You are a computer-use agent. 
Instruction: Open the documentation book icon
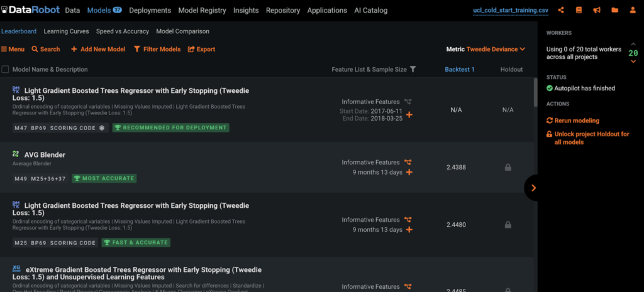pyautogui.click(x=579, y=10)
